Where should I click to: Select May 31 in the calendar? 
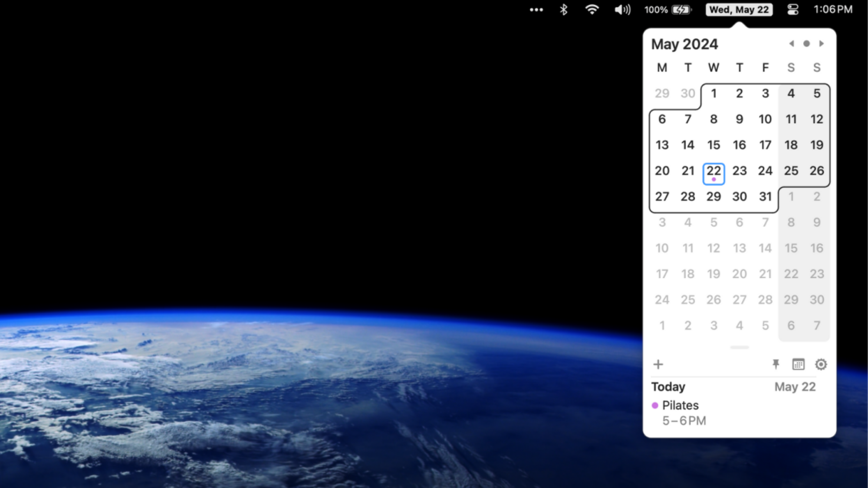tap(765, 197)
